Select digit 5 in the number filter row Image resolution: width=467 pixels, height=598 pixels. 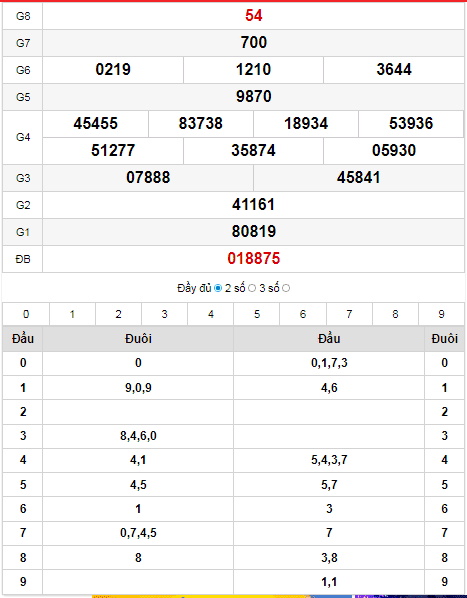(257, 314)
